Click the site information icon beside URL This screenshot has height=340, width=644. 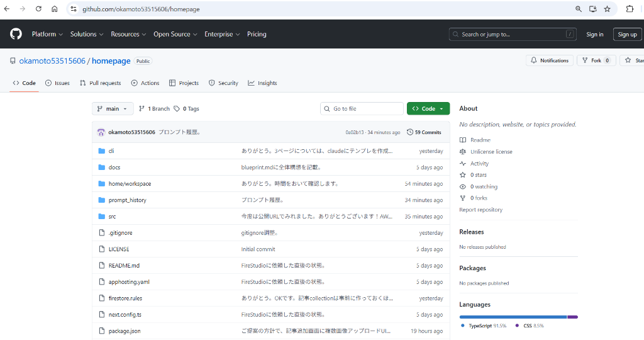click(74, 9)
